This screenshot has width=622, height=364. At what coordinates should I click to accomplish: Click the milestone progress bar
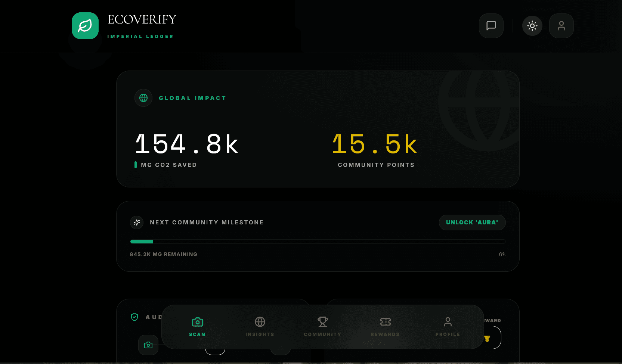pos(318,242)
